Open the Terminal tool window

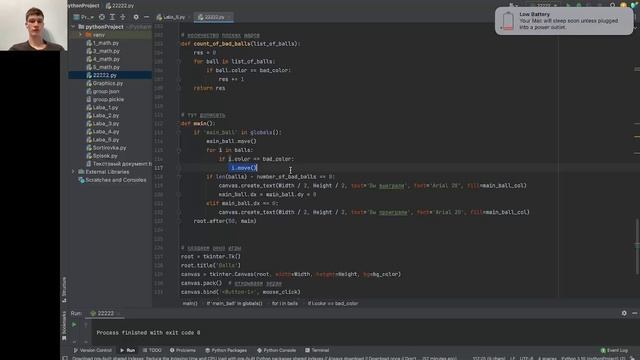[317, 350]
